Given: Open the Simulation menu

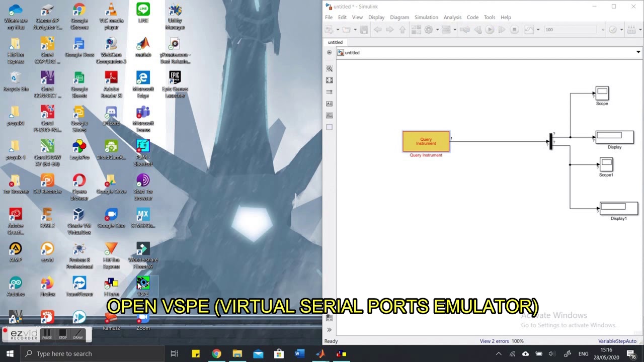Looking at the screenshot, I should pos(426,17).
